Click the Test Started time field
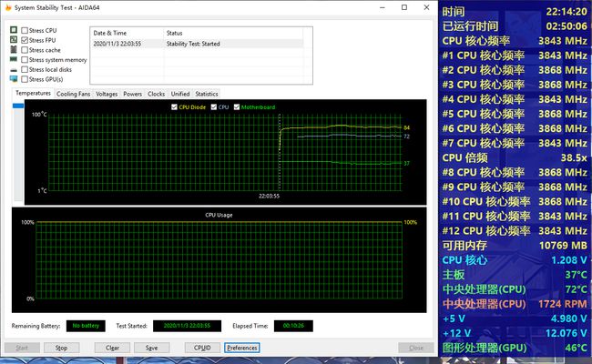The width and height of the screenshot is (592, 364). point(187,326)
